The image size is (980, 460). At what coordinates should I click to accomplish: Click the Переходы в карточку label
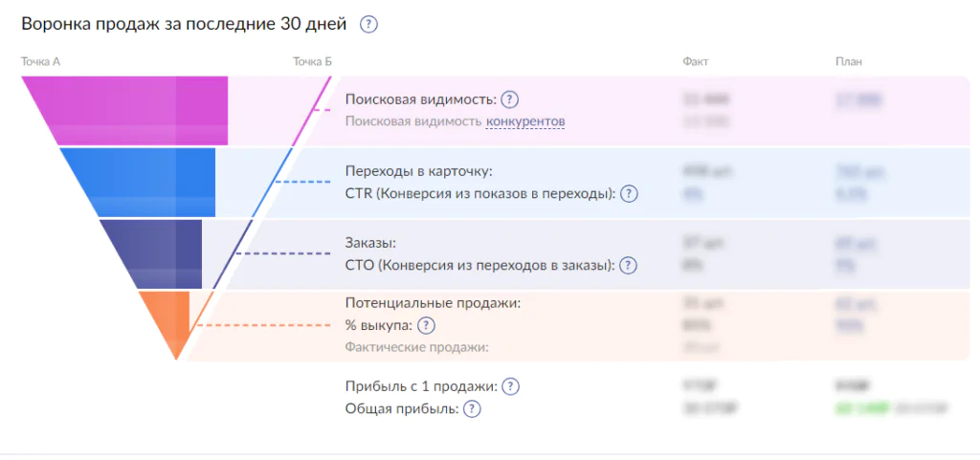[x=419, y=171]
